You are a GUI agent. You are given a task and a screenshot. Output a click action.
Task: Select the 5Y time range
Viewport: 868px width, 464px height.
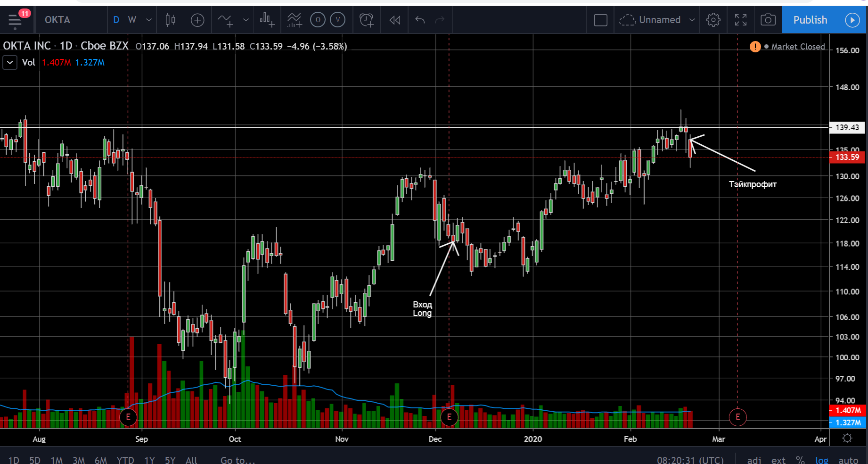click(x=170, y=460)
